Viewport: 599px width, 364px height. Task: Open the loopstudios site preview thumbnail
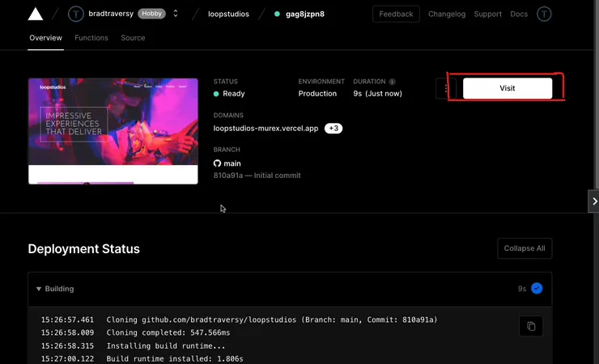(x=113, y=131)
